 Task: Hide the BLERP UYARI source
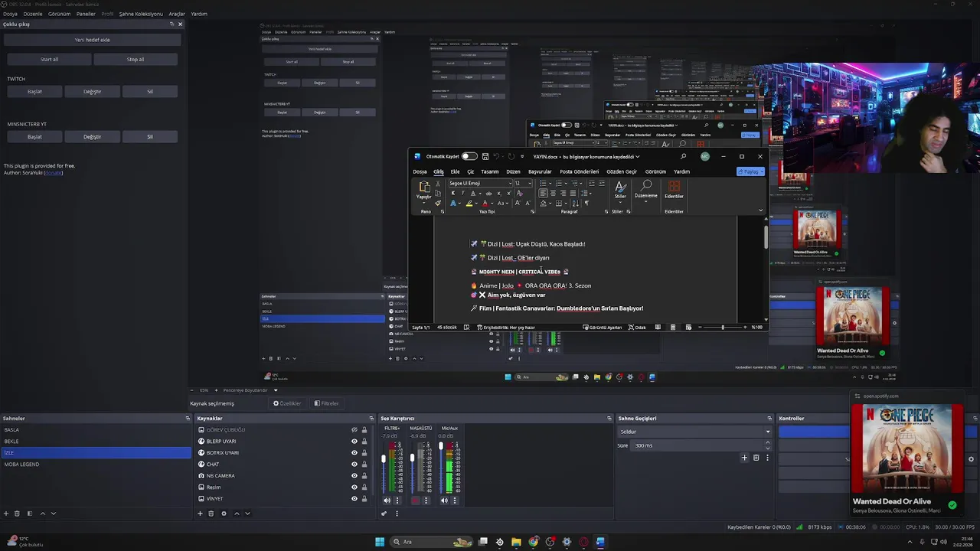[354, 442]
